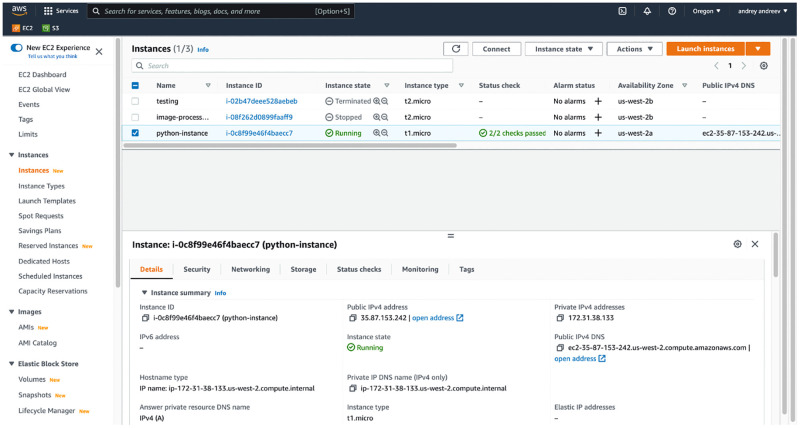The height and width of the screenshot is (428, 800).
Task: Open EC2 Dashboard in sidebar
Action: coord(42,74)
